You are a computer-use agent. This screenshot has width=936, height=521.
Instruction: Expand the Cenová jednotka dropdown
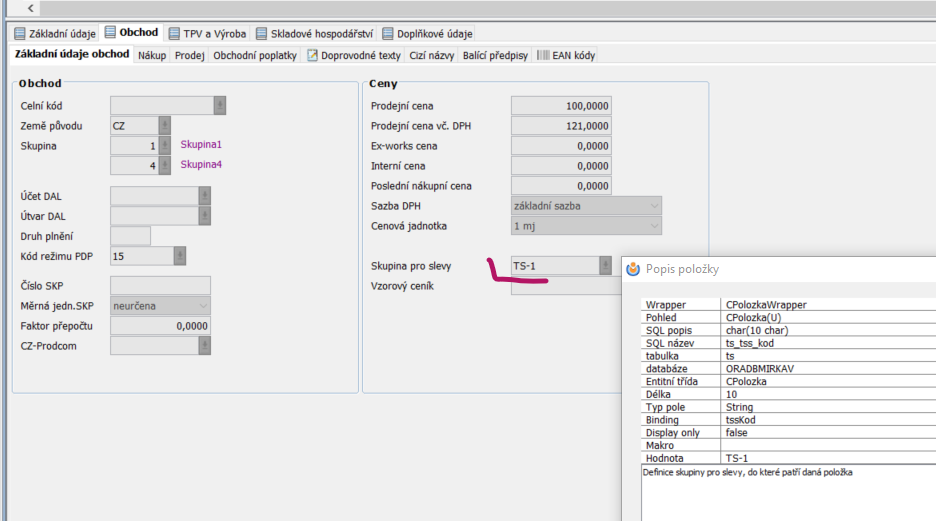(654, 226)
